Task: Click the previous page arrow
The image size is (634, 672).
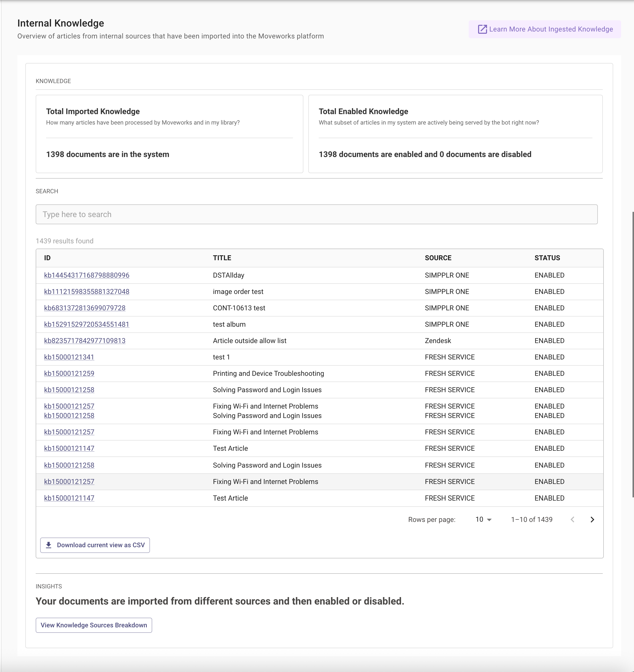Action: tap(573, 519)
